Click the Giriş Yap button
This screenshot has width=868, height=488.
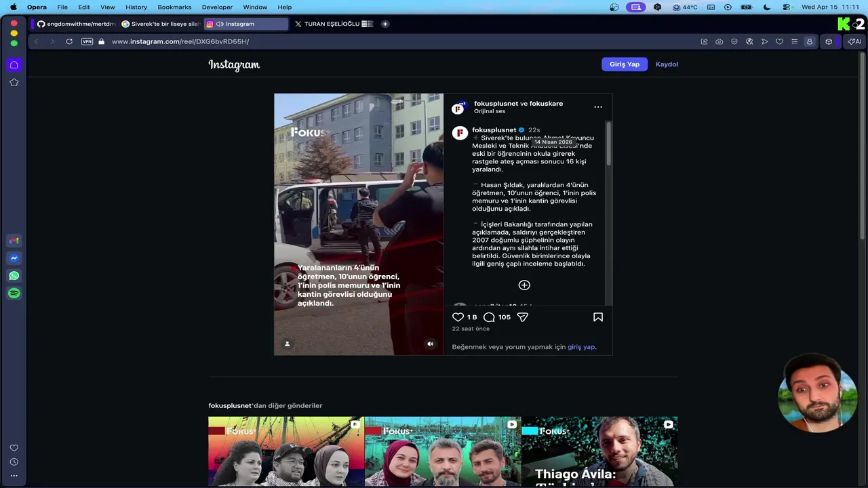625,64
